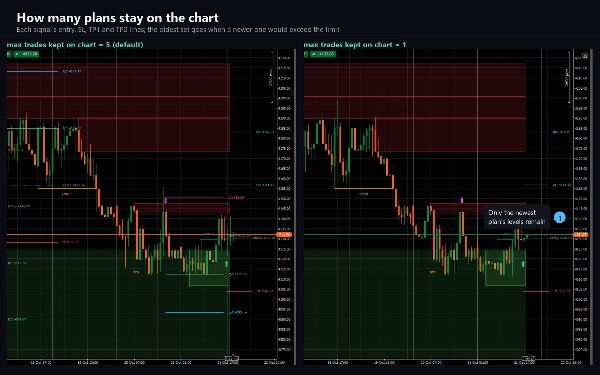Screen dimensions: 600x375
Task: Click the green up-arrow signal on the right chart
Action: [x=523, y=264]
